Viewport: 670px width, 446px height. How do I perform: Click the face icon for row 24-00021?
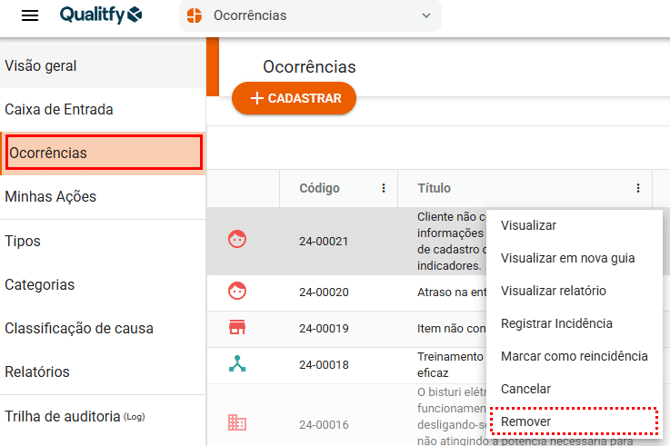pyautogui.click(x=237, y=240)
